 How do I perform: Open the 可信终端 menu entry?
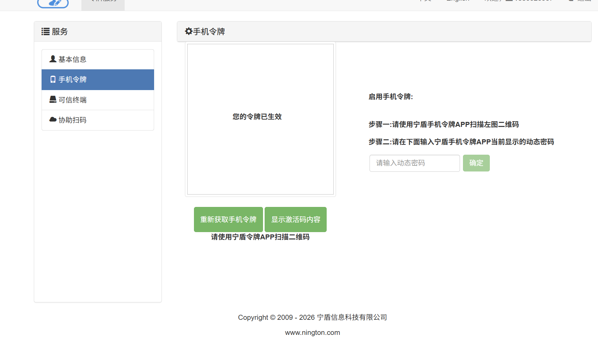tap(98, 100)
